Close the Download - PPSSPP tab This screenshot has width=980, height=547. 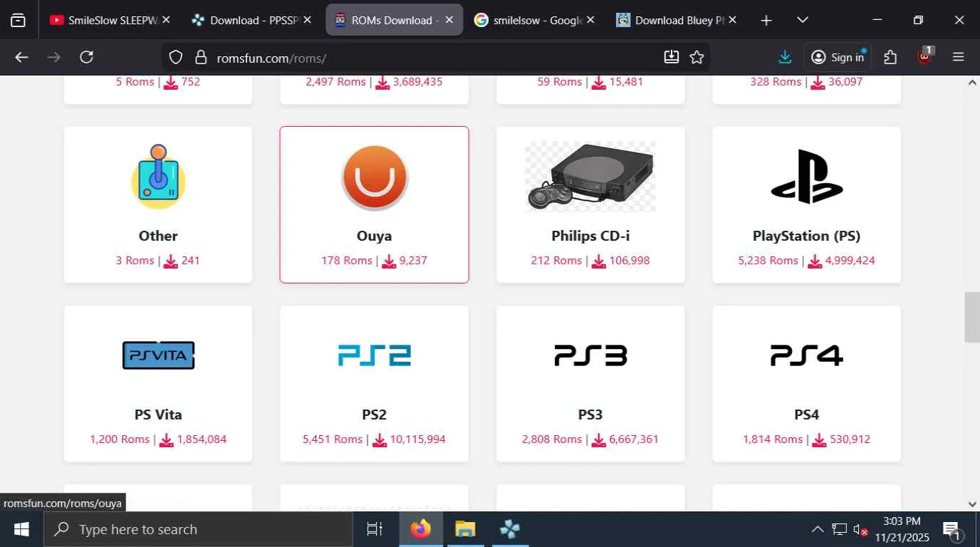click(x=308, y=20)
